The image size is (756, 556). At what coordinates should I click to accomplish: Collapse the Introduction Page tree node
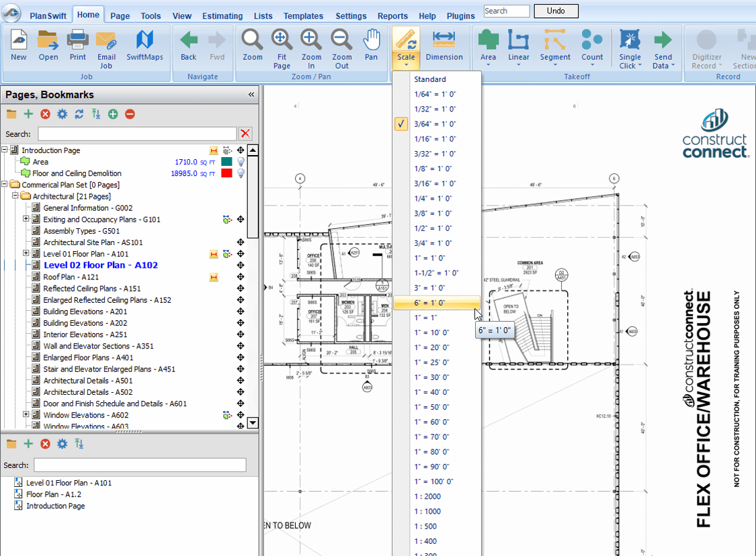(4, 150)
